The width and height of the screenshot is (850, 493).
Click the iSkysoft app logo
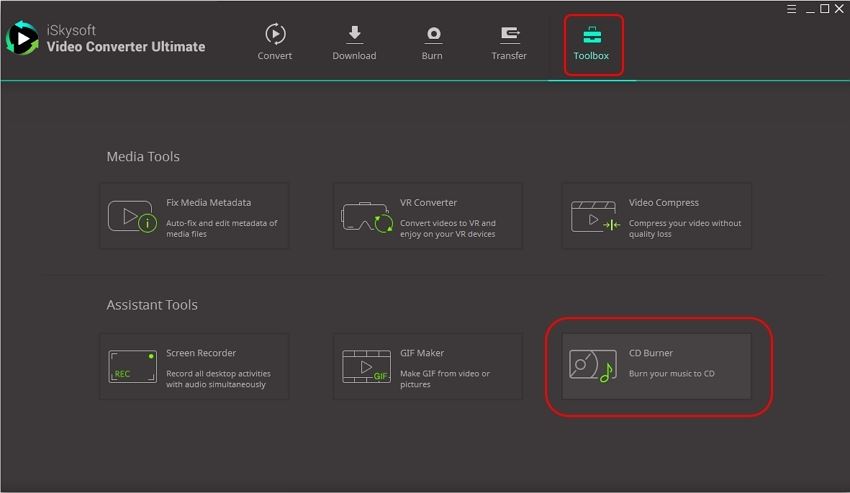(22, 38)
